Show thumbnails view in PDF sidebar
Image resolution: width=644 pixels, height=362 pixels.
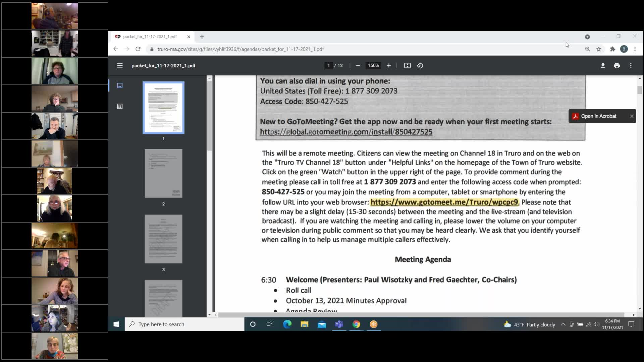120,85
